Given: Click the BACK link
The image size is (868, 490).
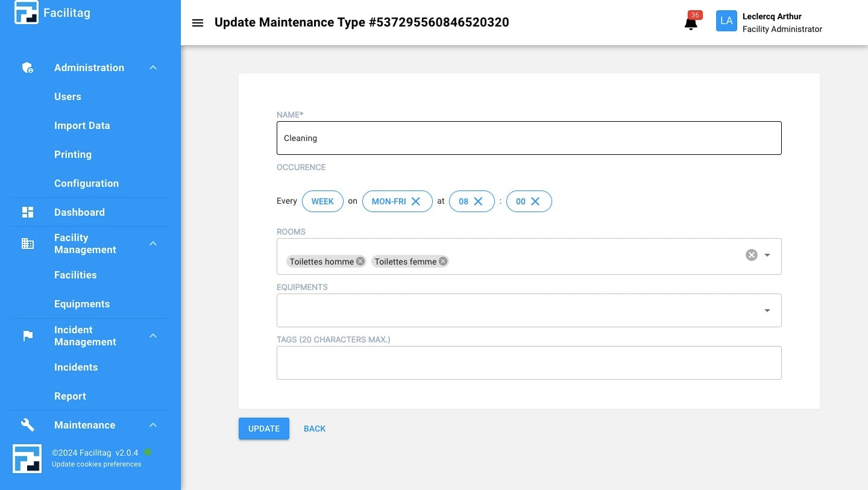Looking at the screenshot, I should (x=315, y=429).
